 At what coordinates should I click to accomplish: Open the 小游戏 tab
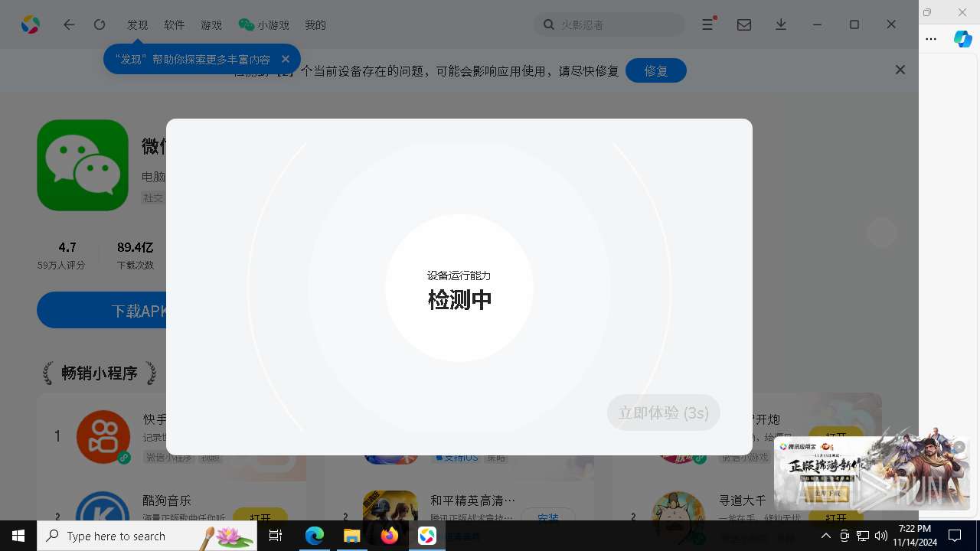tap(264, 24)
